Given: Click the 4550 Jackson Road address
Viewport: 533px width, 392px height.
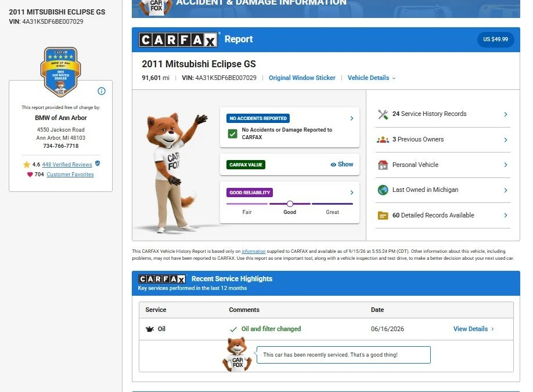Looking at the screenshot, I should [x=61, y=130].
